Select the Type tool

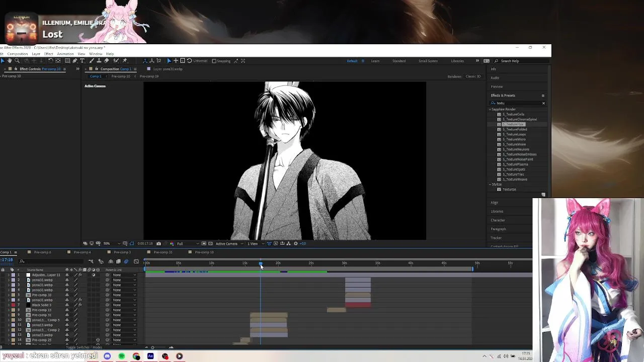click(83, 61)
